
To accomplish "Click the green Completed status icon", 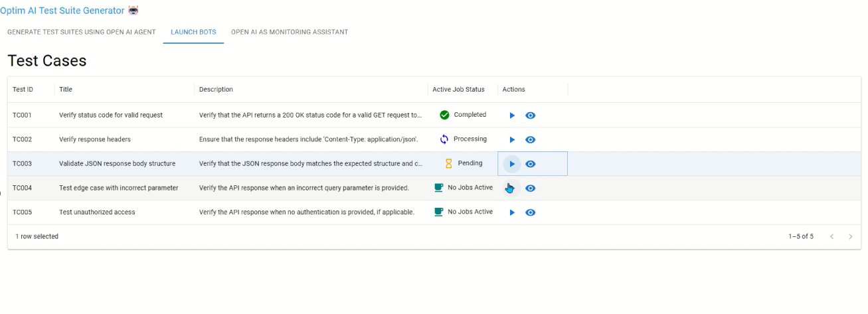I will click(x=445, y=115).
